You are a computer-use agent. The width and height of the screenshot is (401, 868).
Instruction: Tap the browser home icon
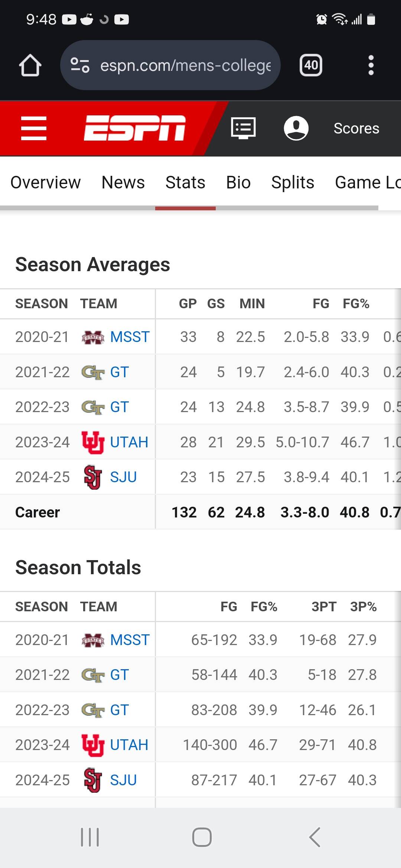30,65
